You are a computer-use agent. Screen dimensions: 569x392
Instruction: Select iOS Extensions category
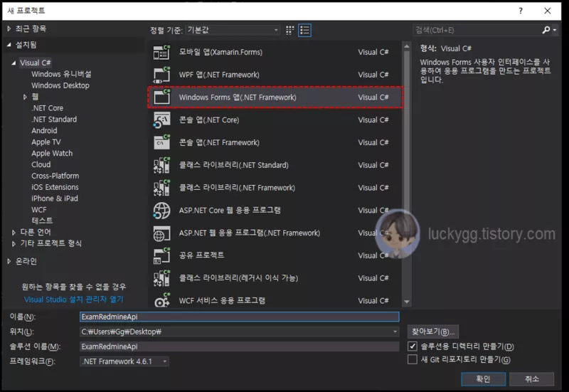point(55,187)
